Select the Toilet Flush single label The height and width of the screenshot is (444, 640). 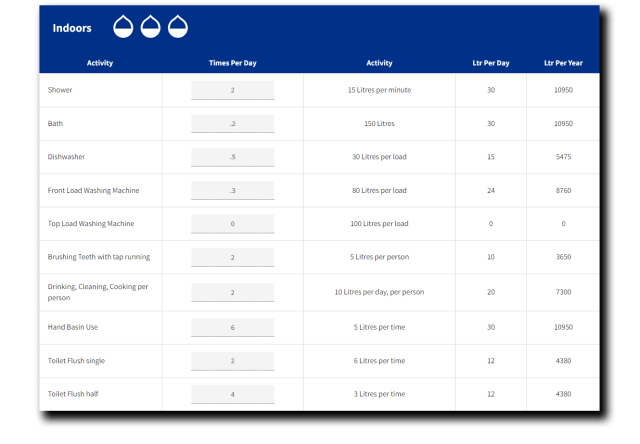pyautogui.click(x=76, y=361)
